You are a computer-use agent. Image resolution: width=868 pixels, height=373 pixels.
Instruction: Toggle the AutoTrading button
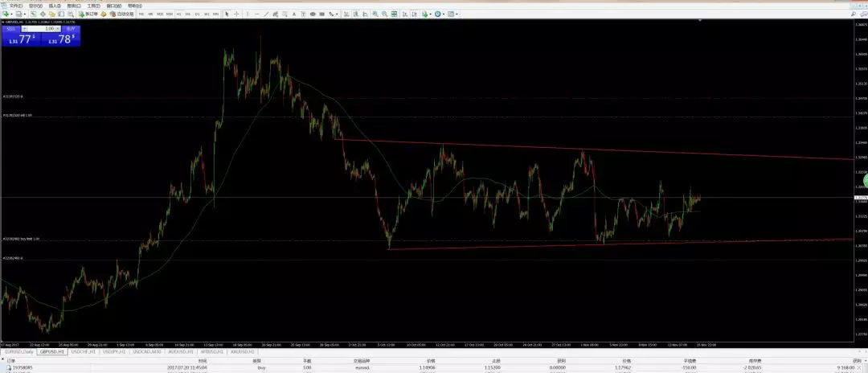point(122,14)
